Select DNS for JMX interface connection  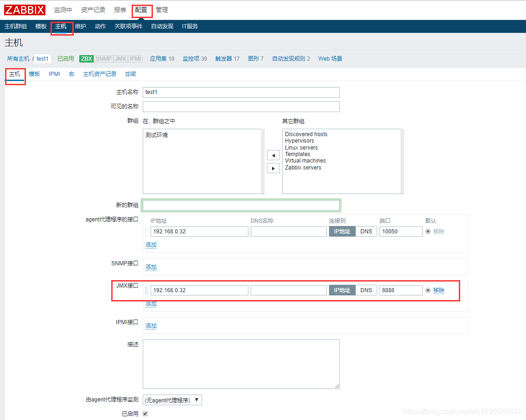point(366,290)
